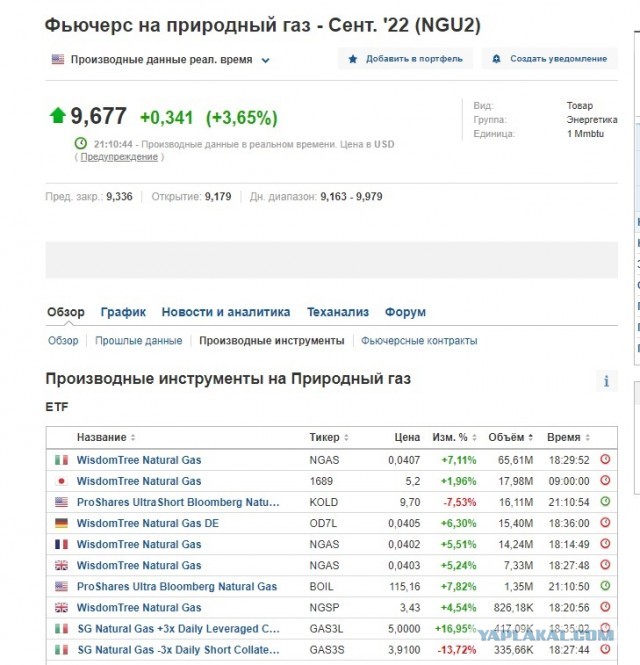Sort table by Время column
The width and height of the screenshot is (640, 665).
[568, 437]
